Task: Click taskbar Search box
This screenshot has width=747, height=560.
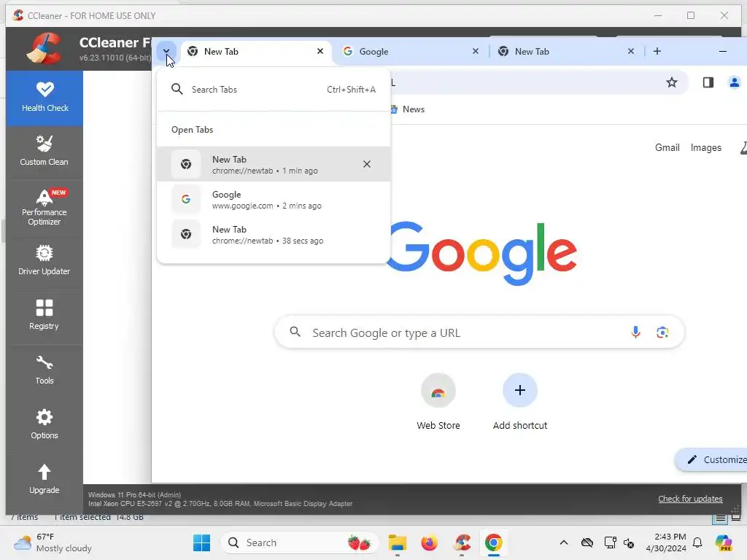Action: (x=299, y=542)
